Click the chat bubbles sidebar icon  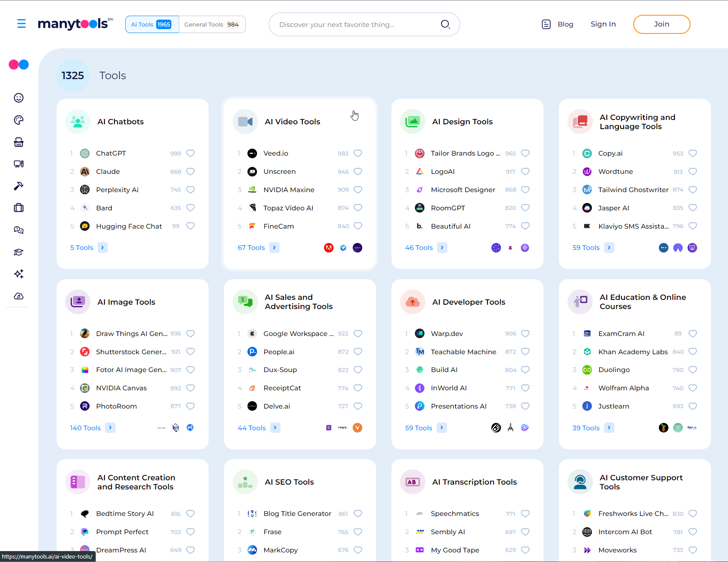pyautogui.click(x=19, y=230)
